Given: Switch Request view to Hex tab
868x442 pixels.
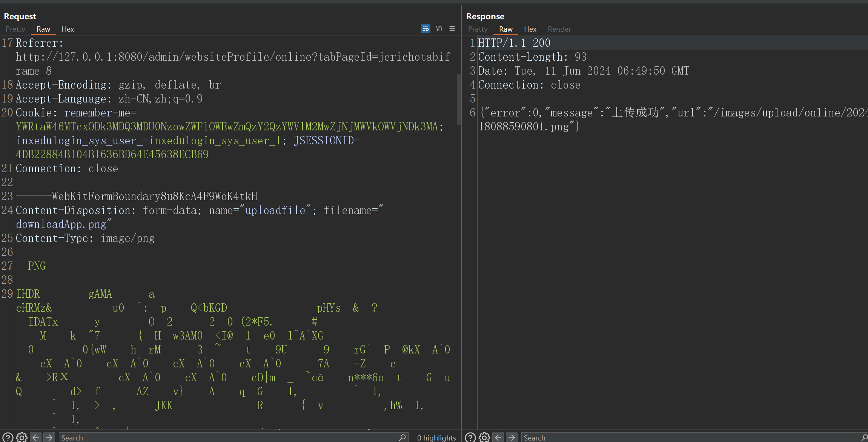Looking at the screenshot, I should [68, 29].
